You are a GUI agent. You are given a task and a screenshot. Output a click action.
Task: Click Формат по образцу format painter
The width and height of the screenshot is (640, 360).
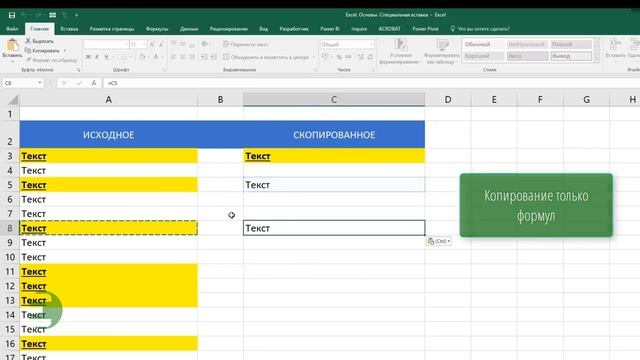click(x=51, y=60)
